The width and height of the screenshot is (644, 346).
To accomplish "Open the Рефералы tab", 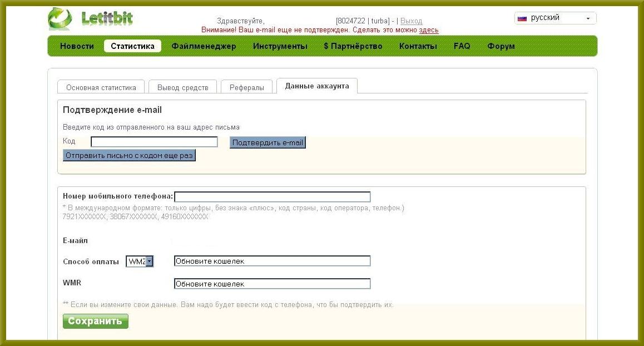I will click(246, 87).
